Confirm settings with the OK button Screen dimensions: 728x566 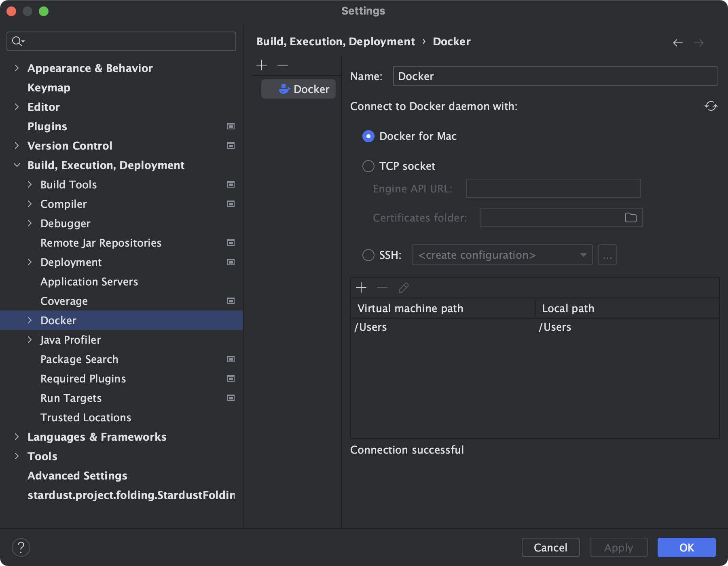[x=686, y=547]
